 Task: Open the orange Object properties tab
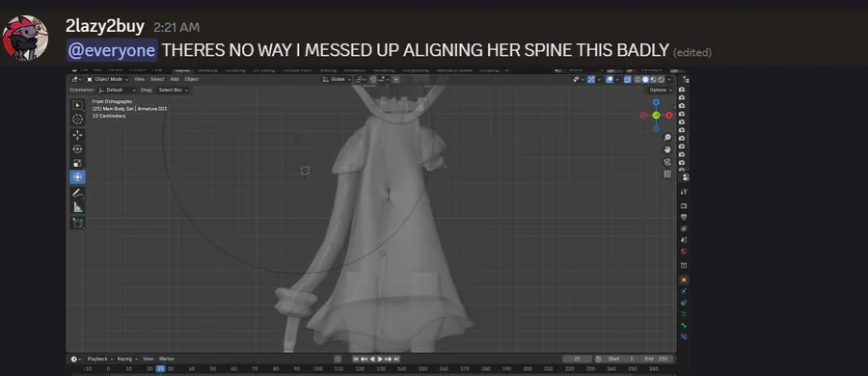(684, 280)
